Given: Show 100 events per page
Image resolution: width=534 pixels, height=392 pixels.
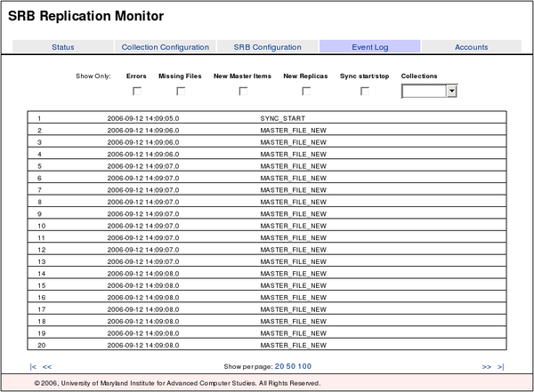Looking at the screenshot, I should pos(305,366).
